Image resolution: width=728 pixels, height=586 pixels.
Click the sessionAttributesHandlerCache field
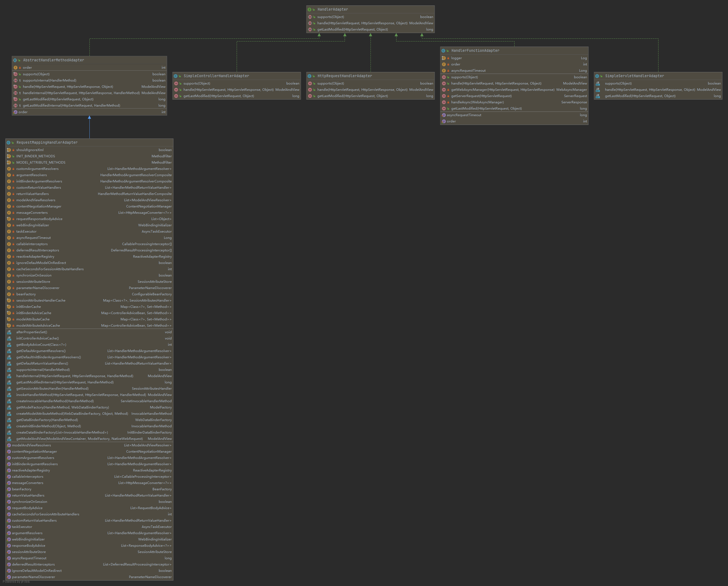(89, 300)
